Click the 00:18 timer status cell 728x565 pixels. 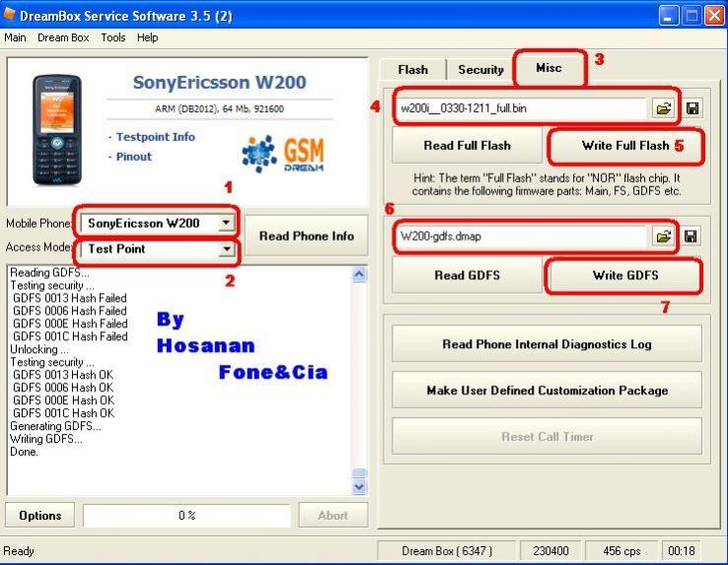click(681, 551)
